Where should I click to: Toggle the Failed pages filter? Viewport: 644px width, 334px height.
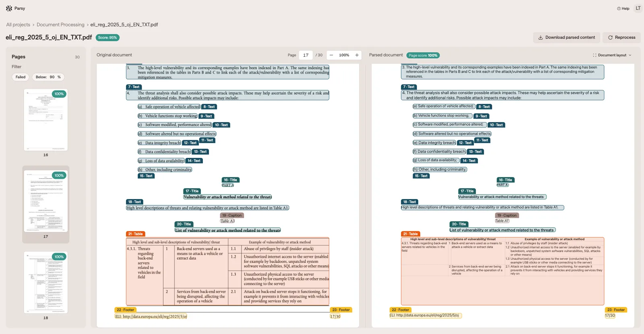click(21, 77)
